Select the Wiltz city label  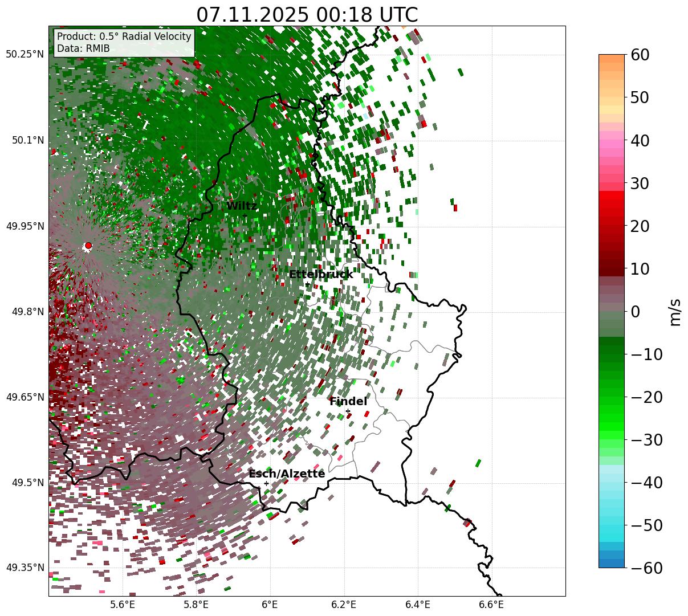pyautogui.click(x=242, y=206)
